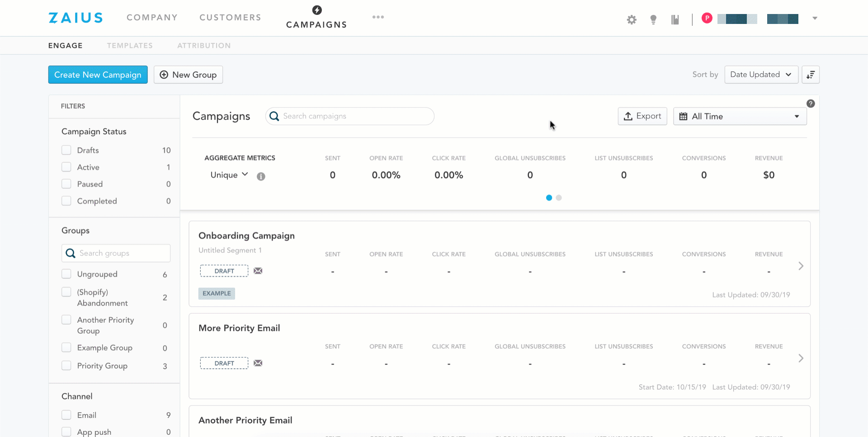Open the Date Updated sort dropdown
868x437 pixels.
pyautogui.click(x=761, y=75)
